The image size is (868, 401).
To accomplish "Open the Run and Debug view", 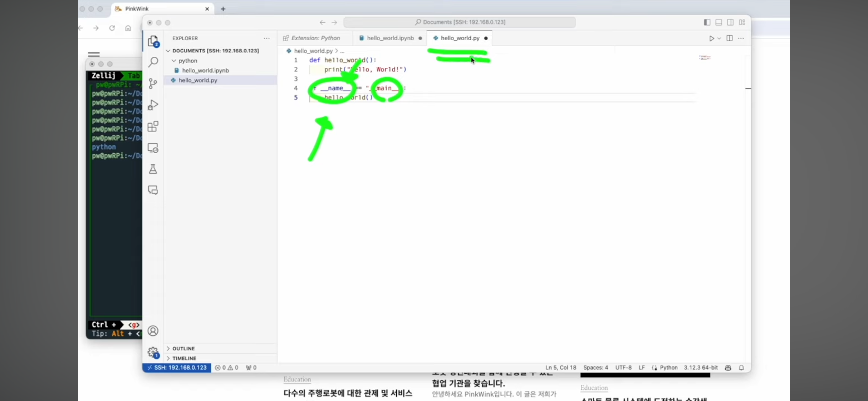I will (x=153, y=105).
